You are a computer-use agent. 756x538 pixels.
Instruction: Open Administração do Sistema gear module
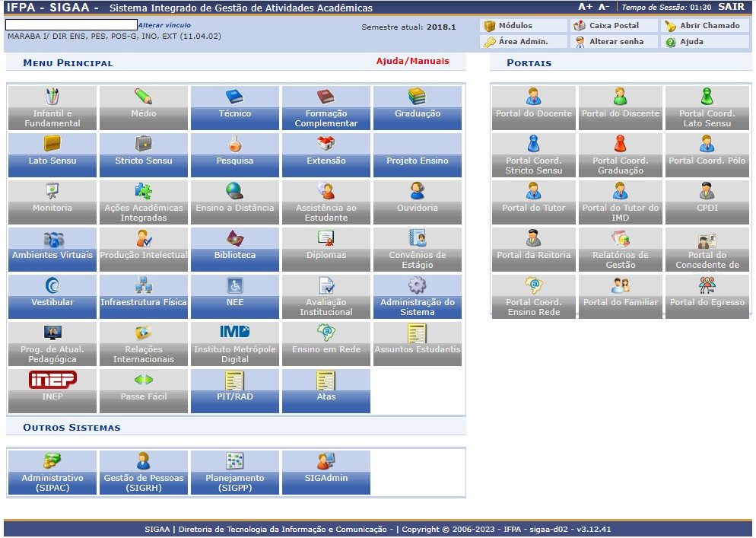(x=418, y=297)
